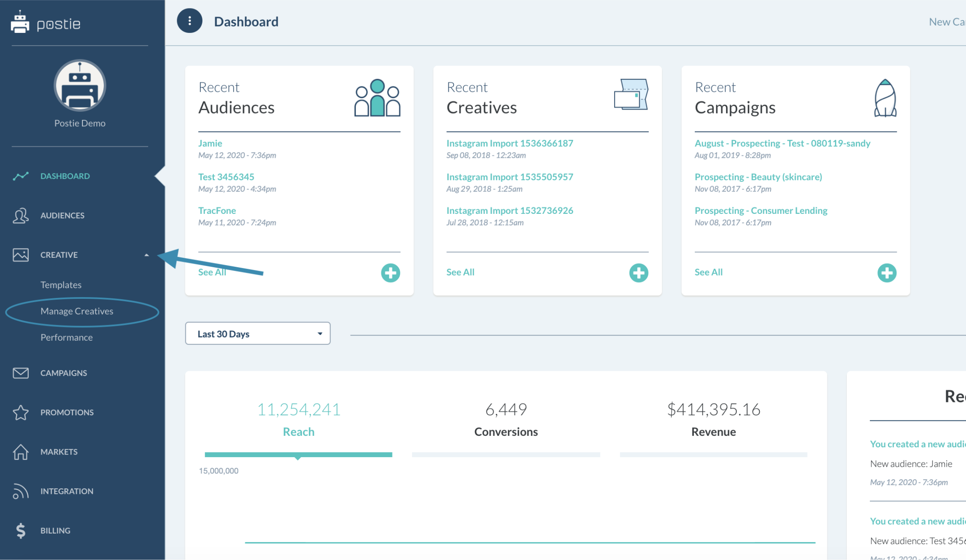This screenshot has height=560, width=966.
Task: Go to Templates under Creative
Action: point(61,285)
